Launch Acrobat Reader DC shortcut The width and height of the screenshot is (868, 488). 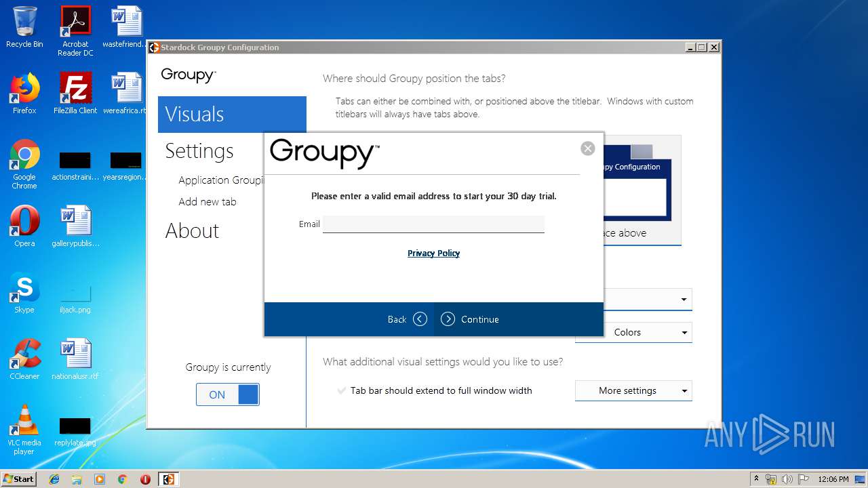point(75,31)
